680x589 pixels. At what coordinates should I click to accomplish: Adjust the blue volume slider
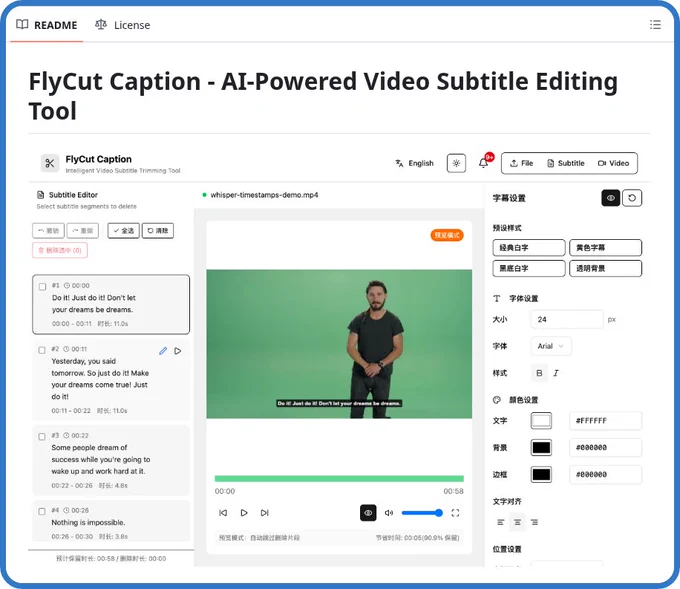422,513
